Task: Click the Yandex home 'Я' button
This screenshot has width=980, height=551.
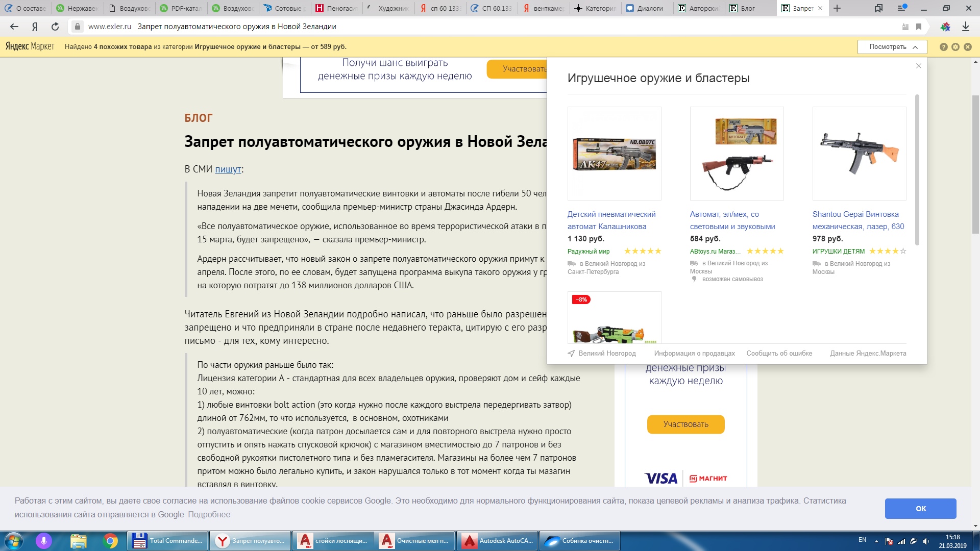Action: 35,27
